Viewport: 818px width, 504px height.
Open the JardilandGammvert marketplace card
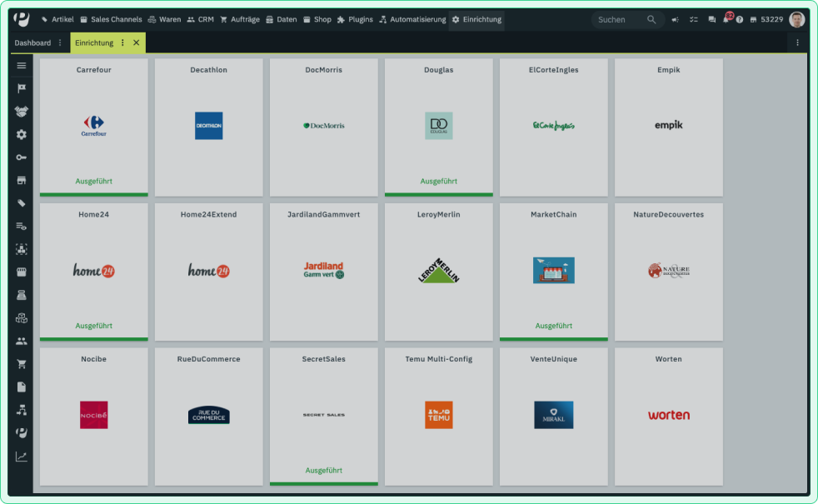click(x=324, y=272)
